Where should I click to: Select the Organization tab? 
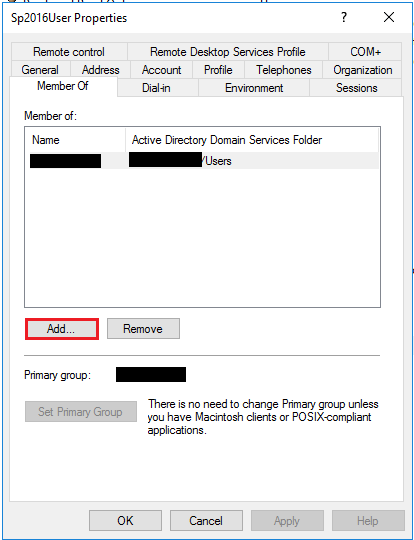click(x=362, y=70)
